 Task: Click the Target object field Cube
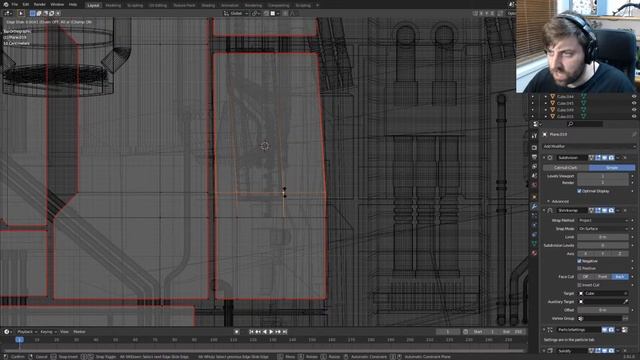tap(603, 293)
